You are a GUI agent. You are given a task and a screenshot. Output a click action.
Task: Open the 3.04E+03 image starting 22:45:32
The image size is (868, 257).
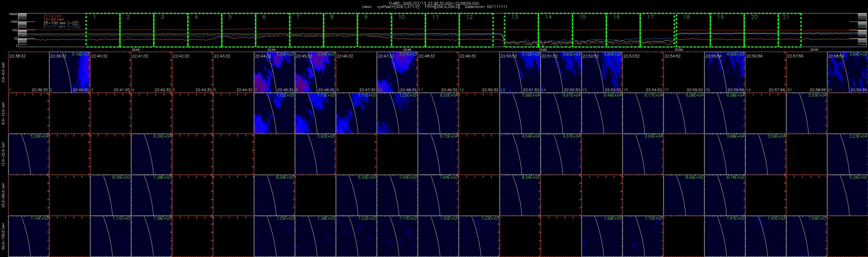click(315, 72)
